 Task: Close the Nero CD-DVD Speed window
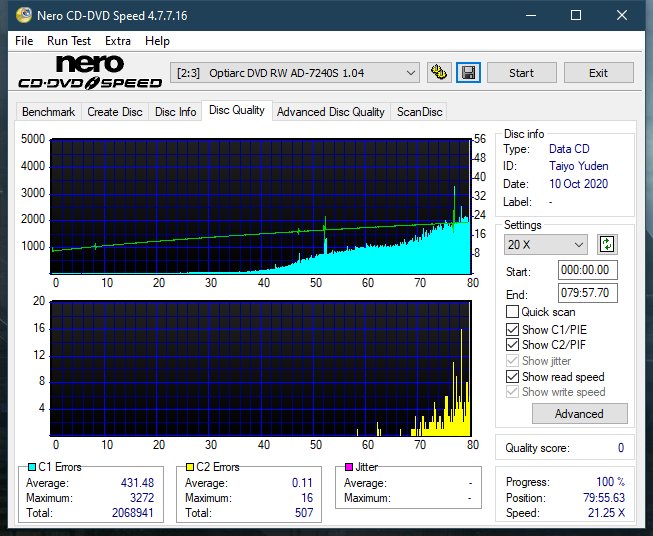click(622, 15)
